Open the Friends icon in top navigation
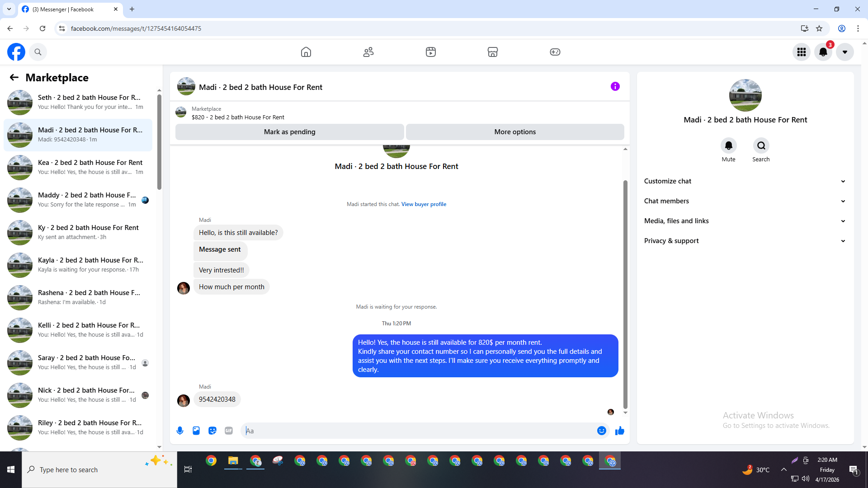868x488 pixels. pyautogui.click(x=368, y=52)
